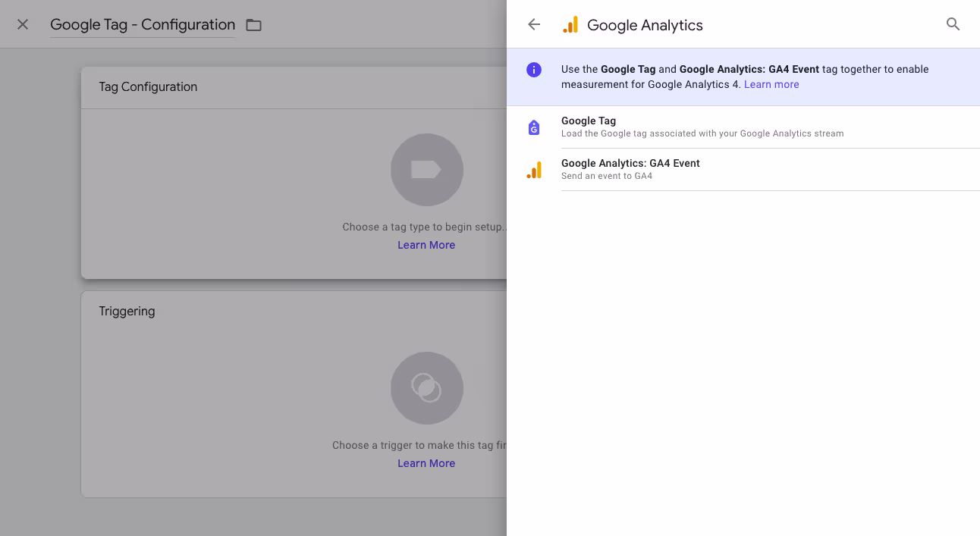This screenshot has height=536, width=980.
Task: Click the blue info icon in the banner
Action: click(x=534, y=70)
